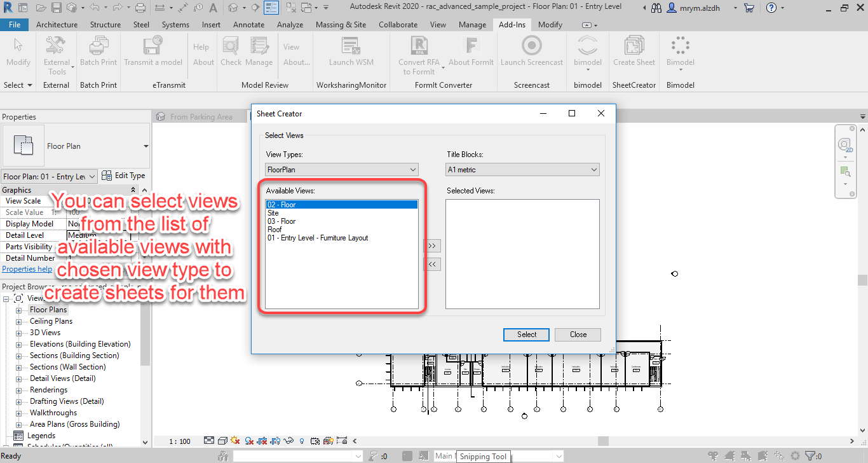Open the Batch Print tool

pyautogui.click(x=98, y=51)
